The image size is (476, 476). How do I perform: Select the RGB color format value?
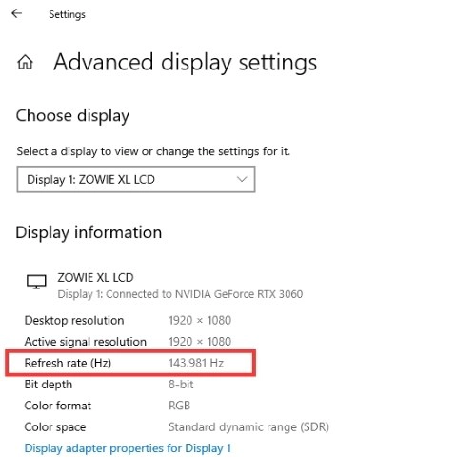coord(179,406)
